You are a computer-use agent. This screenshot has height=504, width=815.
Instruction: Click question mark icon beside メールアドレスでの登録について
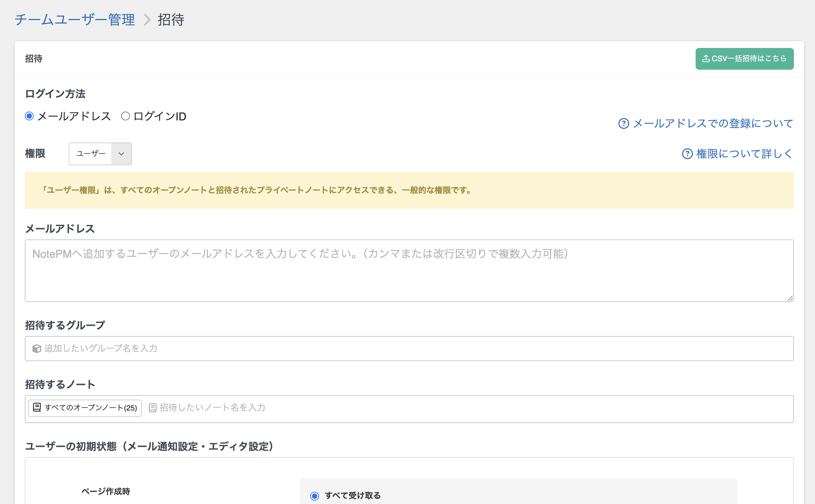(623, 123)
